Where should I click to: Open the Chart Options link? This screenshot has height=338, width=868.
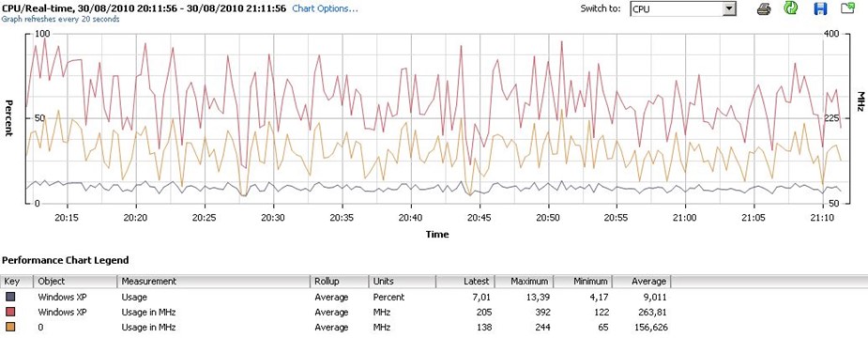(325, 8)
